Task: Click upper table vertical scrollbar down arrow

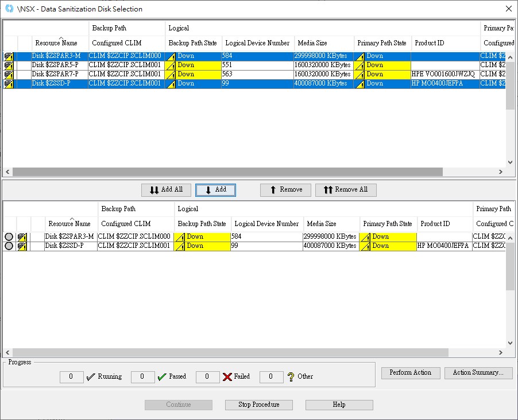Action: coord(511,162)
